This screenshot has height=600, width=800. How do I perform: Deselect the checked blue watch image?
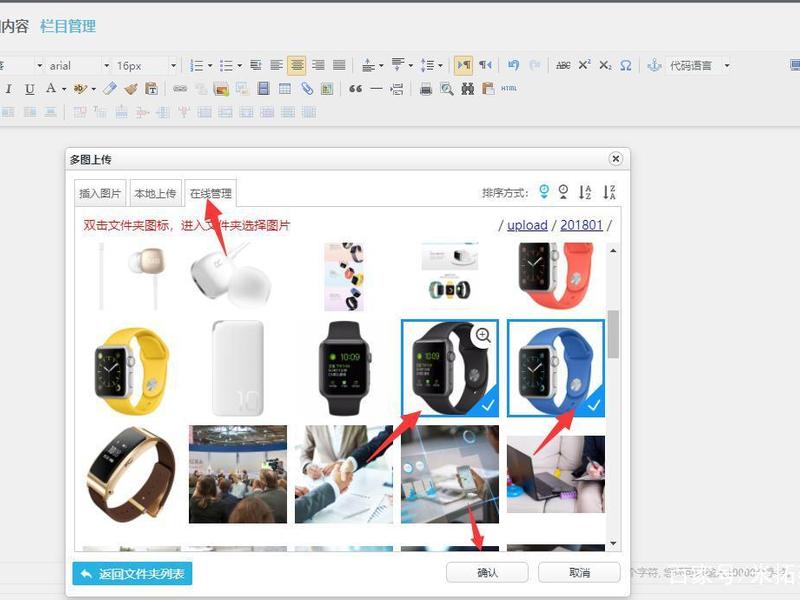[556, 368]
